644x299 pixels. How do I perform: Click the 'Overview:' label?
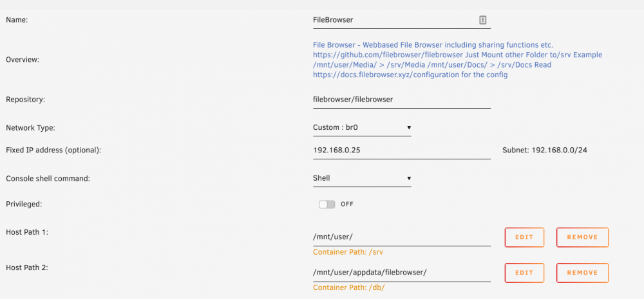coord(23,60)
